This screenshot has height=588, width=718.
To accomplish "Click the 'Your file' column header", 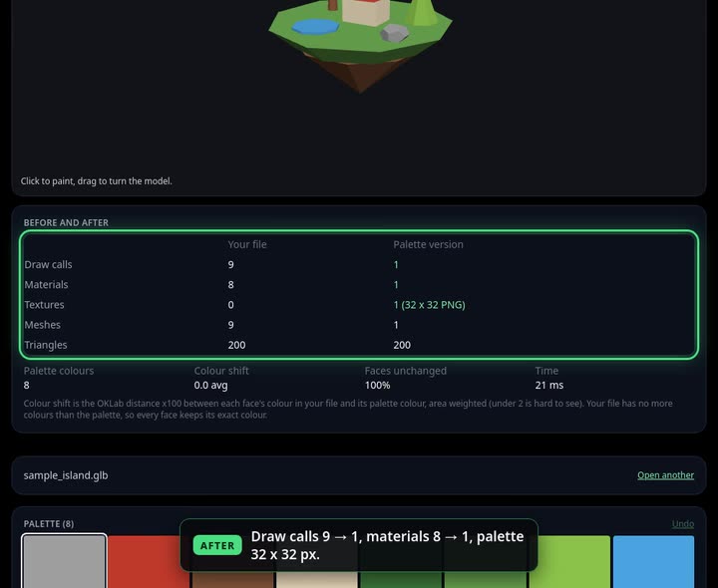I will point(247,244).
